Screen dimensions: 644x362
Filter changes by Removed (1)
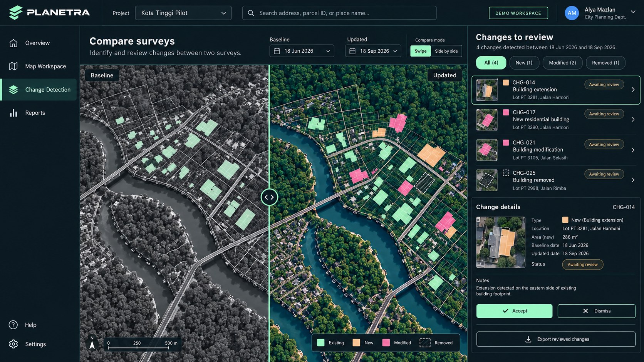(605, 63)
